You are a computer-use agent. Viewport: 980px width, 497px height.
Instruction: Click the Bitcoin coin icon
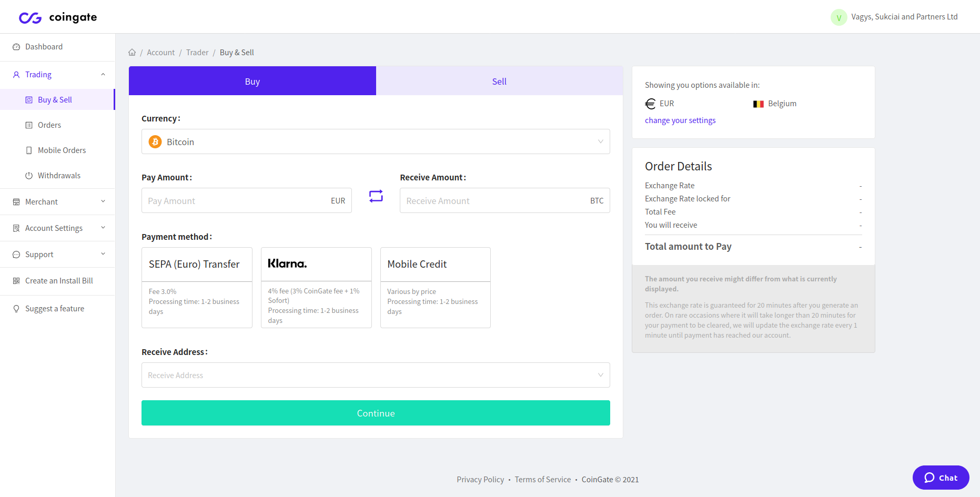coord(155,142)
